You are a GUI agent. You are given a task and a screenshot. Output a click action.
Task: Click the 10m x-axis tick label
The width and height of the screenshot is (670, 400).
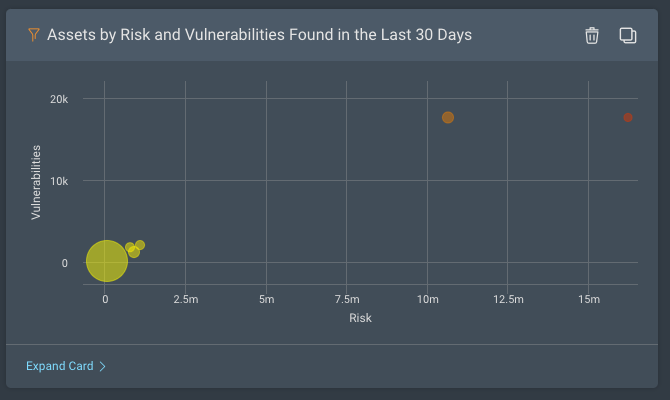point(428,299)
